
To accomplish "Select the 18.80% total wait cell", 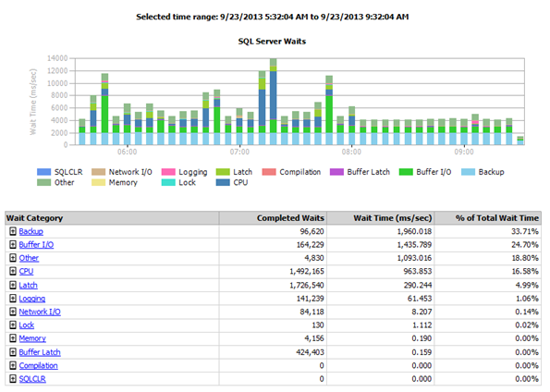I will [x=488, y=258].
